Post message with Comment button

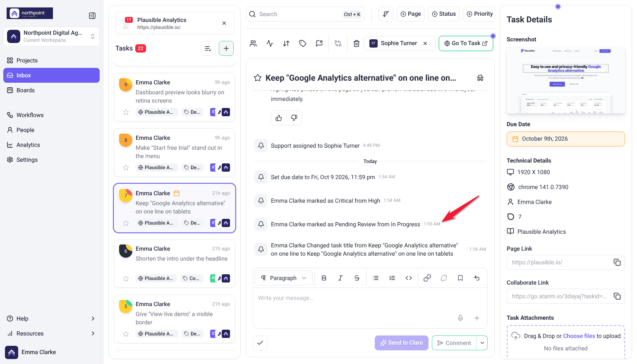click(x=454, y=342)
